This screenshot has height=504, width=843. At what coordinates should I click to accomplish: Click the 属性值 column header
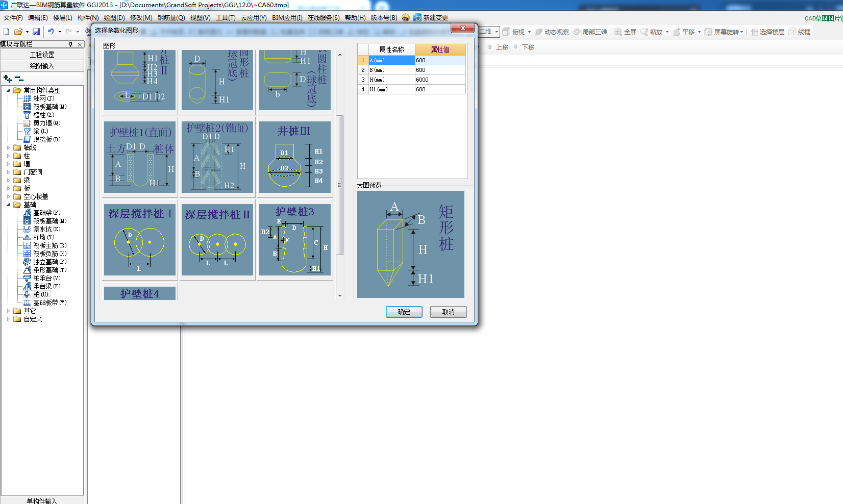(440, 49)
